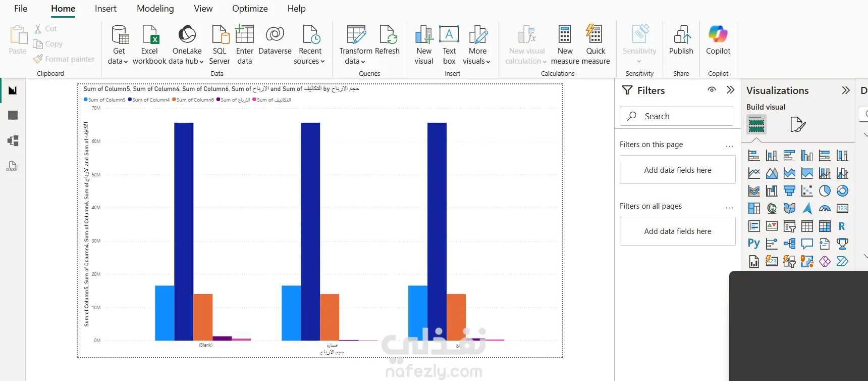Select the Stacked bar chart visual
The image size is (868, 381).
(754, 156)
